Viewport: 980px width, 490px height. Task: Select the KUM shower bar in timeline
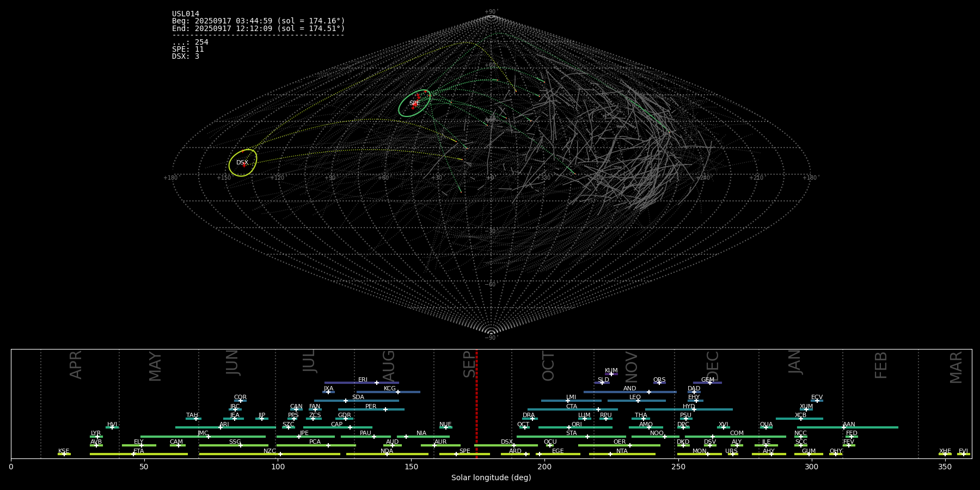(611, 374)
